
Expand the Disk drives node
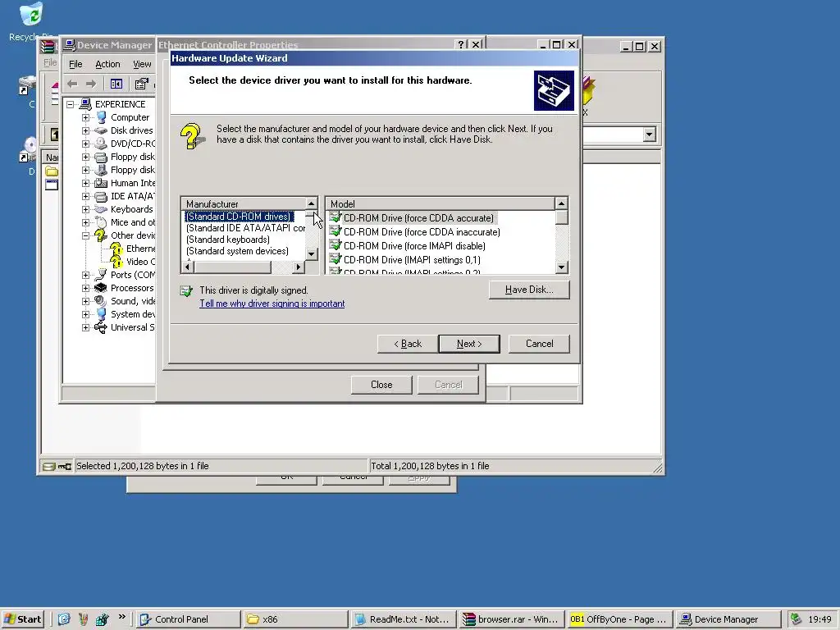pyautogui.click(x=85, y=130)
